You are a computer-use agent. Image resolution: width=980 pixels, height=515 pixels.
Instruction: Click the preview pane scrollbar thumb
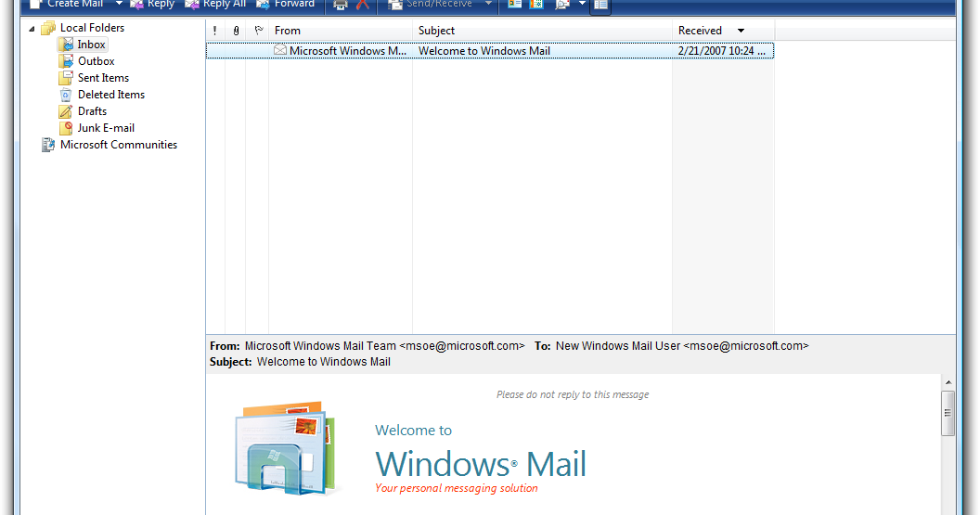(x=948, y=413)
